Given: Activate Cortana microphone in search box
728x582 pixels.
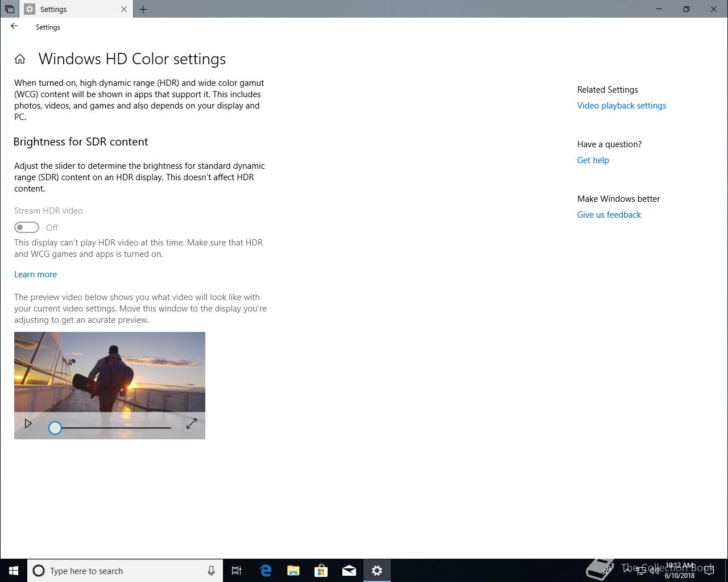Looking at the screenshot, I should [211, 571].
